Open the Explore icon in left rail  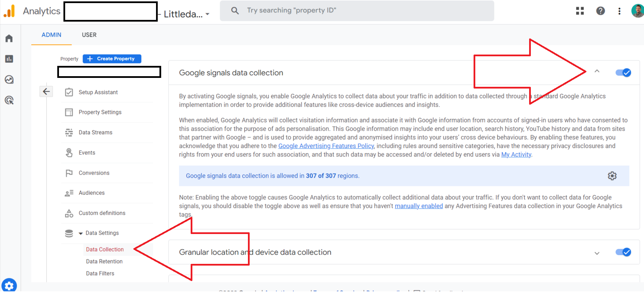pos(9,80)
